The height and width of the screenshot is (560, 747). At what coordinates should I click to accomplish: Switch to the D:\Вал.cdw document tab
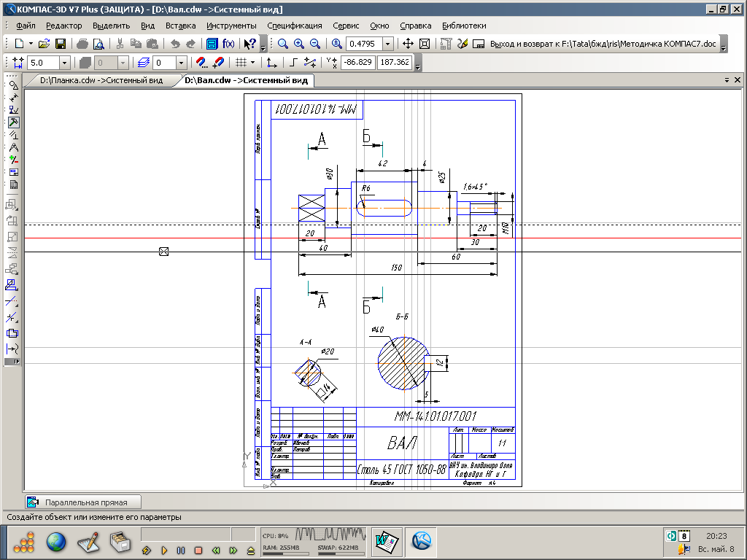[x=246, y=80]
